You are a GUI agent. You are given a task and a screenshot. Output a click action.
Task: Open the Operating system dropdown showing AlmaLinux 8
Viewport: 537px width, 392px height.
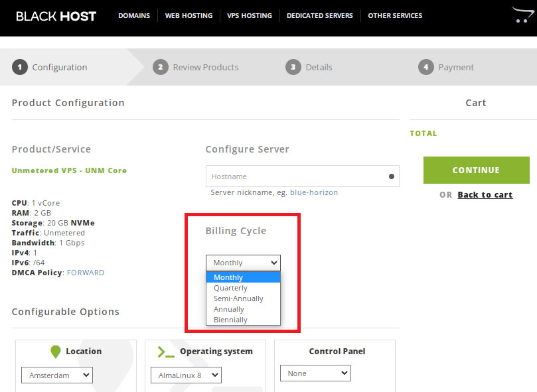click(x=186, y=375)
